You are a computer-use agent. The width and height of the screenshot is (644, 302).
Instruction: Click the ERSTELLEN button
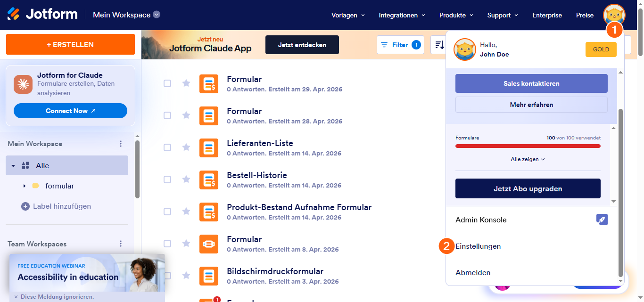(x=70, y=44)
